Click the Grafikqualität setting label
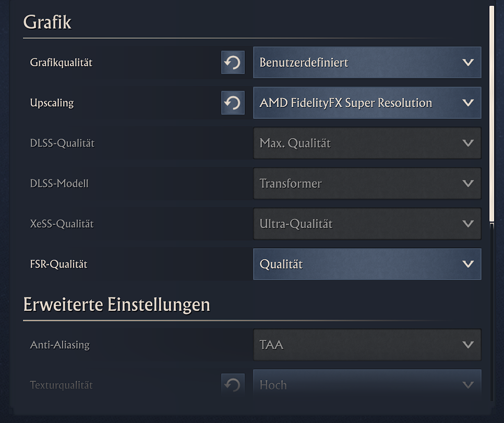The height and width of the screenshot is (423, 504). point(61,63)
